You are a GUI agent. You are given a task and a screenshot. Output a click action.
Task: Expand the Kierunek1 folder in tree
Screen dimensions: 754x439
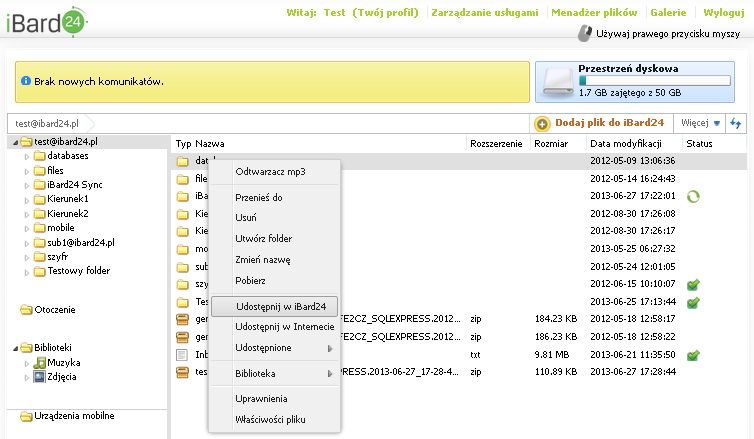[x=27, y=200]
